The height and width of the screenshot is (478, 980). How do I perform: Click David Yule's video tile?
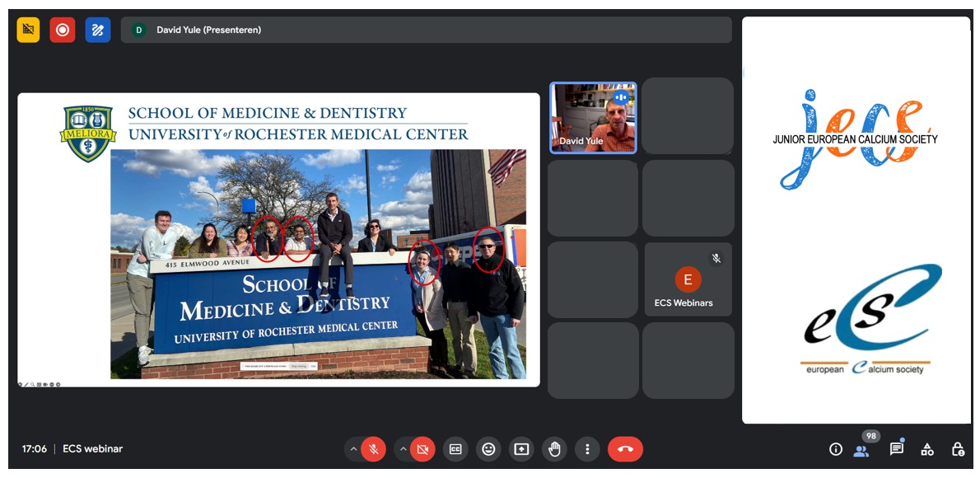pyautogui.click(x=593, y=118)
